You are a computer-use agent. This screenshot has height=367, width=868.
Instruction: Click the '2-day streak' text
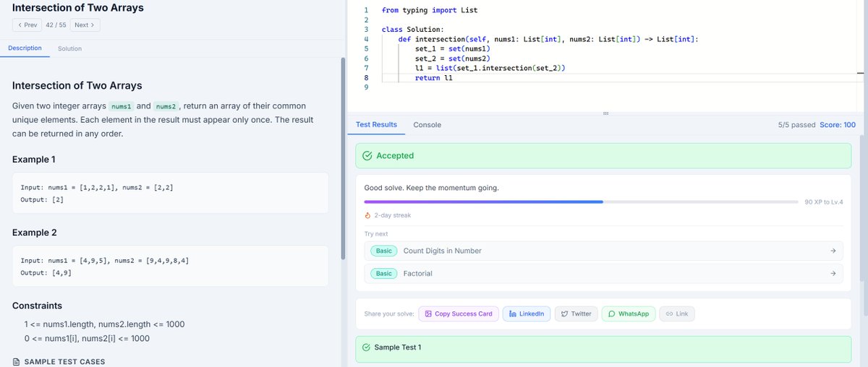click(393, 215)
